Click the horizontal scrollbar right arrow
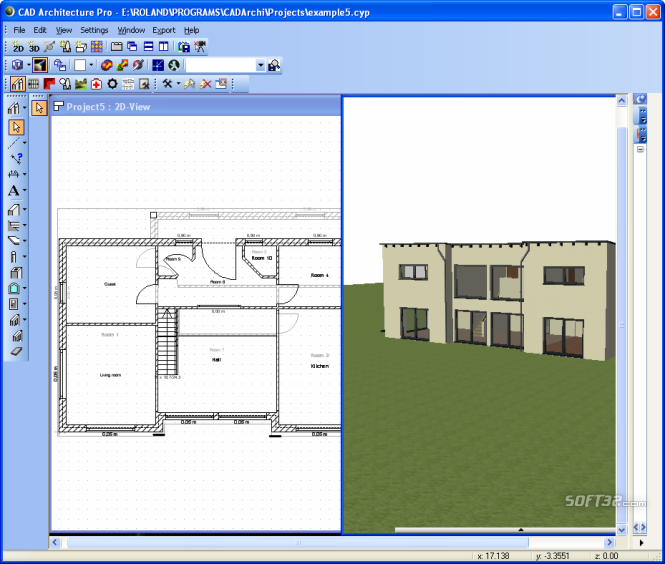This screenshot has width=665, height=564. click(609, 542)
